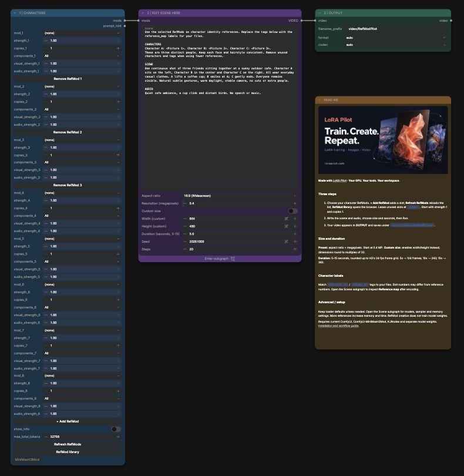Collapse the 3 | OUTPUT node

(x=320, y=13)
